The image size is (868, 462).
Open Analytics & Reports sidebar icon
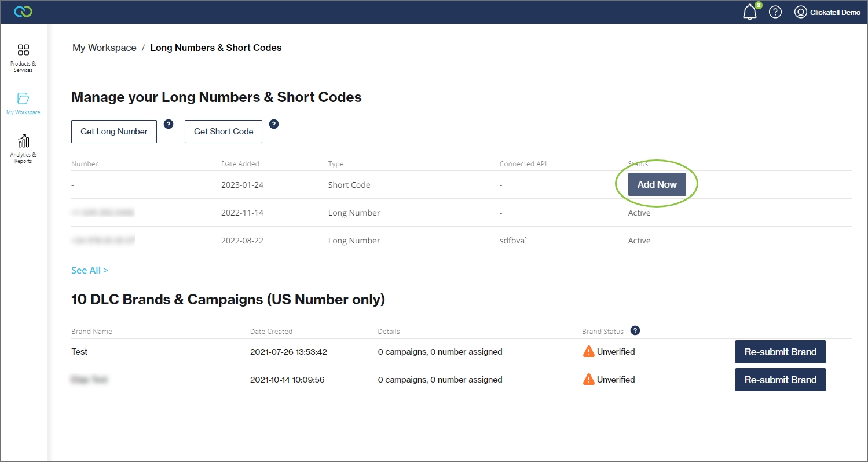23,149
